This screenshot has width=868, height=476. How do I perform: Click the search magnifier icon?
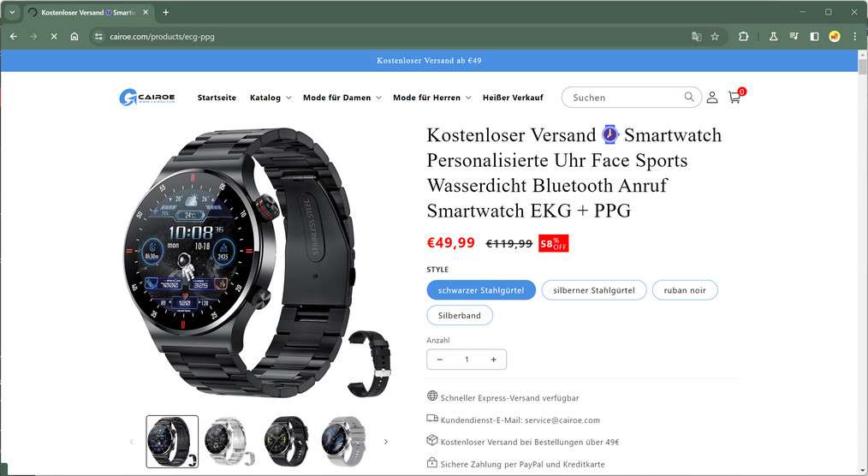coord(688,97)
